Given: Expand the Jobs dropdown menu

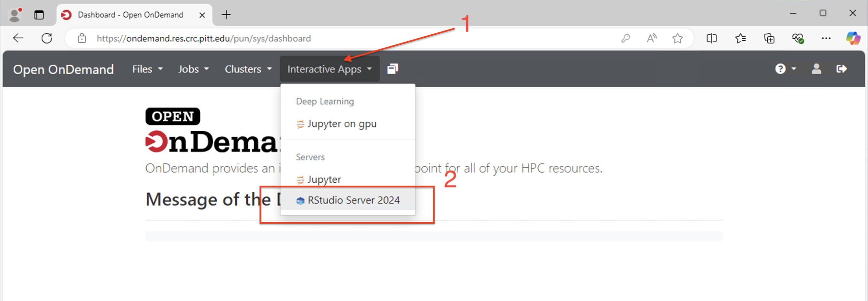Looking at the screenshot, I should click(194, 69).
